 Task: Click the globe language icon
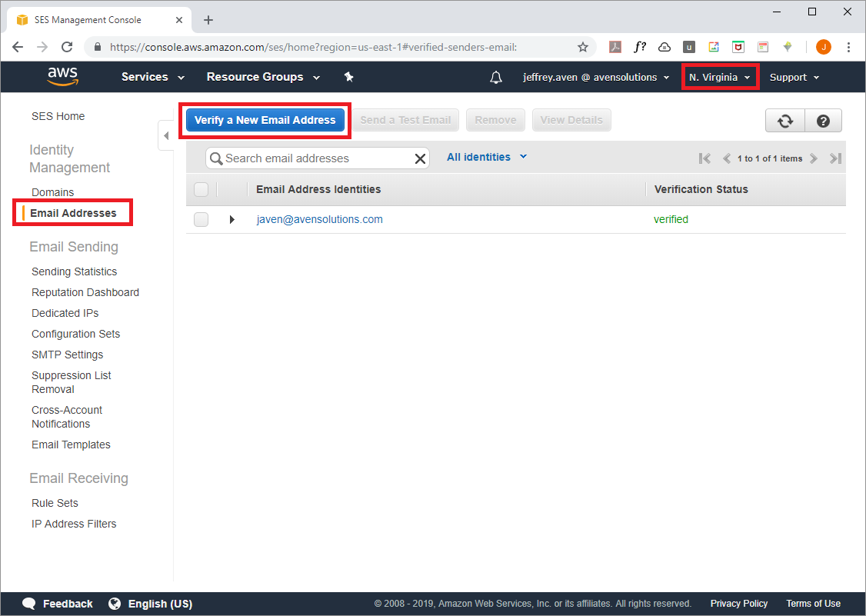(115, 603)
